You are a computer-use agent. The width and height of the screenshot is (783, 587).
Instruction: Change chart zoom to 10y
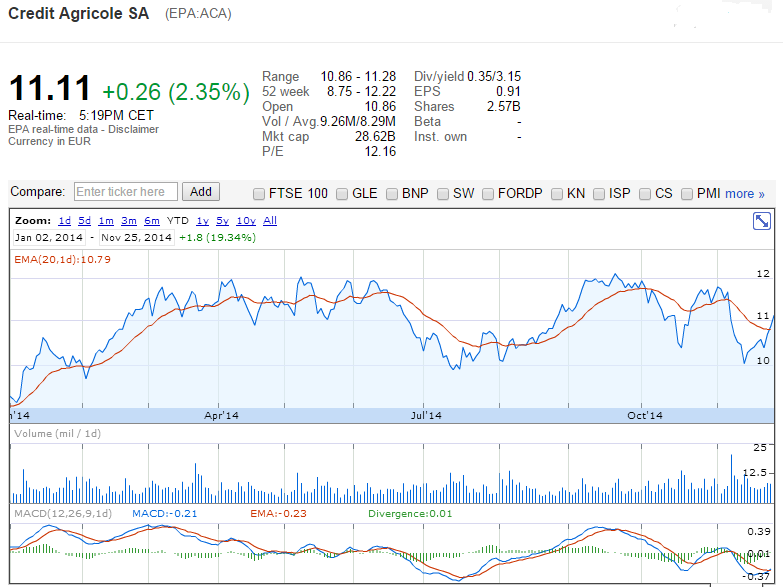[x=246, y=221]
